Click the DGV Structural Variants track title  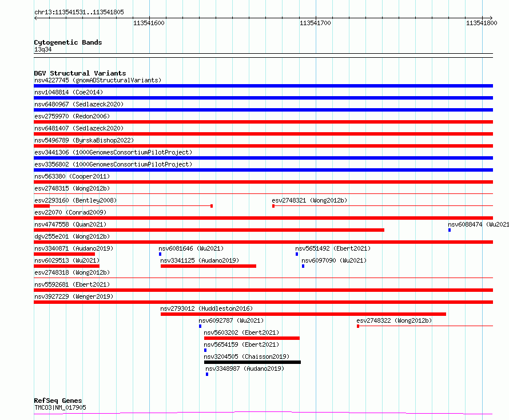[80, 73]
